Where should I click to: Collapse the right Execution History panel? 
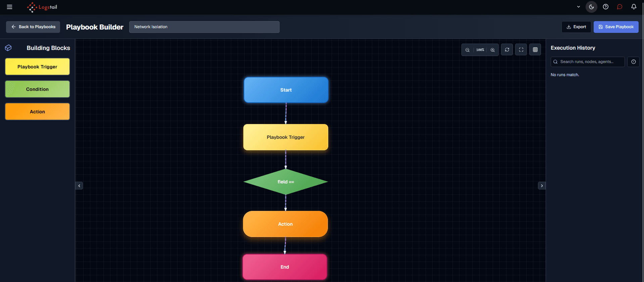pos(542,186)
